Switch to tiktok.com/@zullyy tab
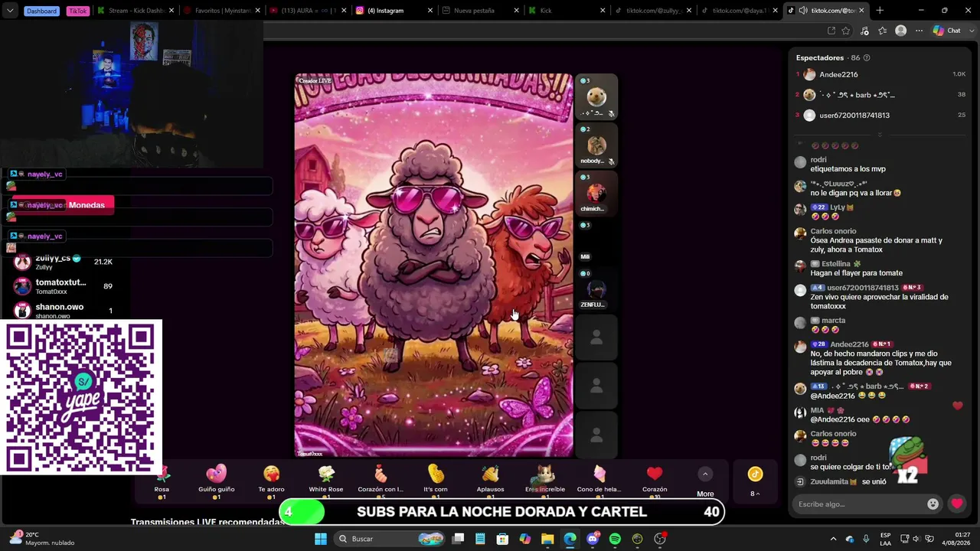980x551 pixels. 653,11
